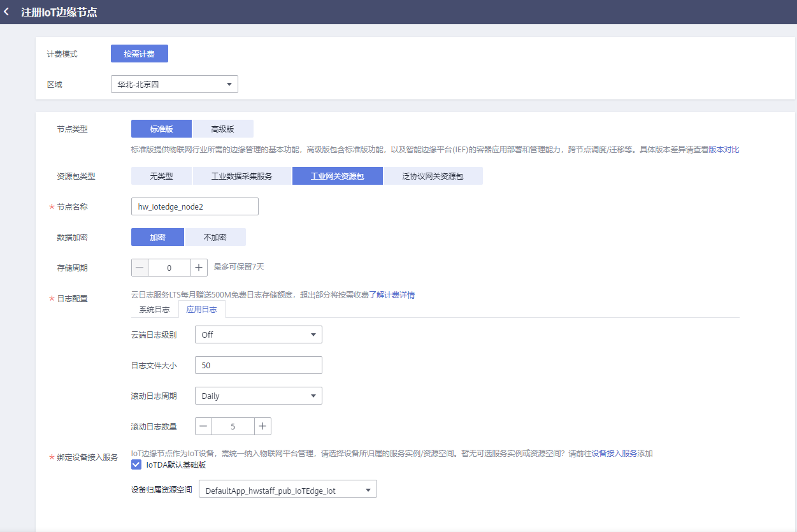Open the 区域 region dropdown
Screen dimensions: 797x532
(175, 84)
